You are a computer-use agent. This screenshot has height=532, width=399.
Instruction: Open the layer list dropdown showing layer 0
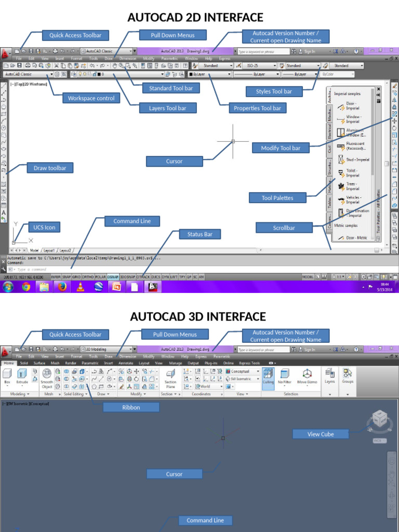click(118, 74)
